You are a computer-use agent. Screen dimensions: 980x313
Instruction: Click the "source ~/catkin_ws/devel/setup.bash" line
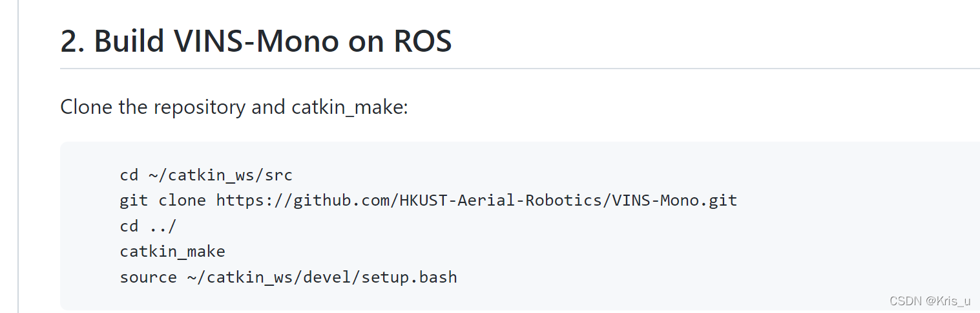click(288, 277)
